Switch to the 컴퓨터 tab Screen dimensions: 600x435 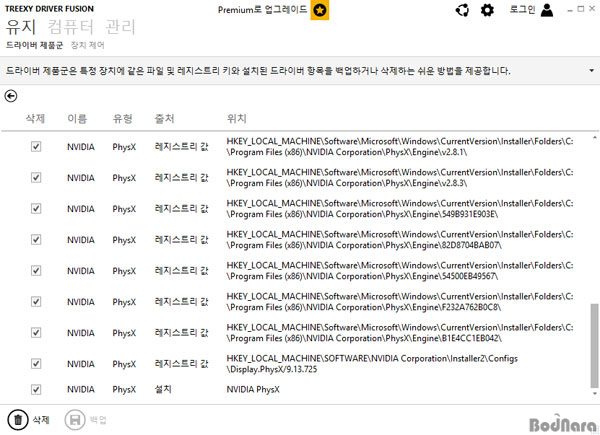70,27
